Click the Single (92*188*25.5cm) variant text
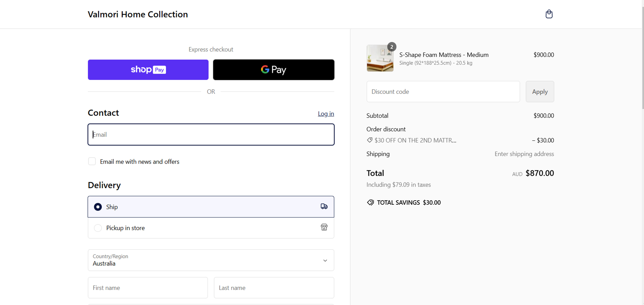 point(436,63)
